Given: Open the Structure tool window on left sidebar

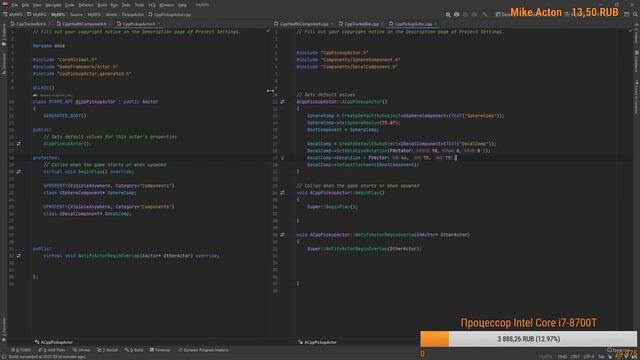Looking at the screenshot, I should [x=4, y=64].
